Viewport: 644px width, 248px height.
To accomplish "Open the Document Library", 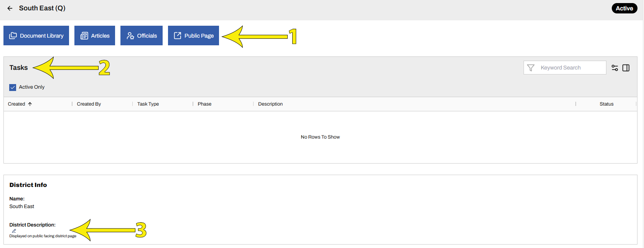I will pyautogui.click(x=36, y=36).
